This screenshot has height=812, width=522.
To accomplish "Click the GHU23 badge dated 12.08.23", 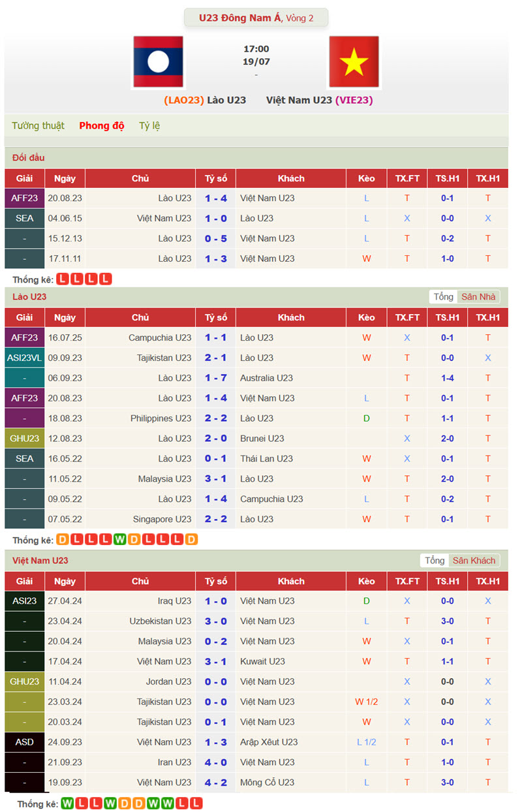I will click(x=25, y=439).
